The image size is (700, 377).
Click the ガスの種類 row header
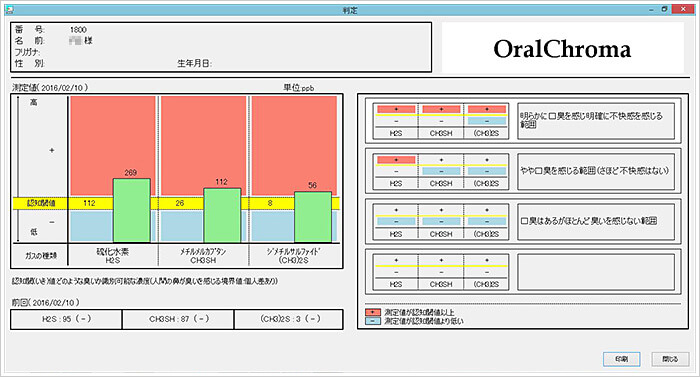click(40, 256)
